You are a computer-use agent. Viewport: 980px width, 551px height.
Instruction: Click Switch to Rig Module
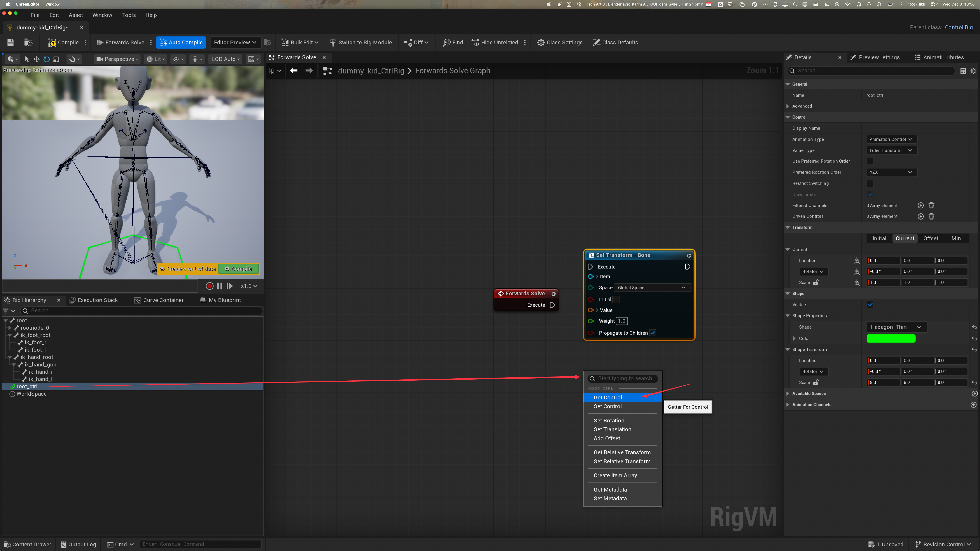(361, 43)
